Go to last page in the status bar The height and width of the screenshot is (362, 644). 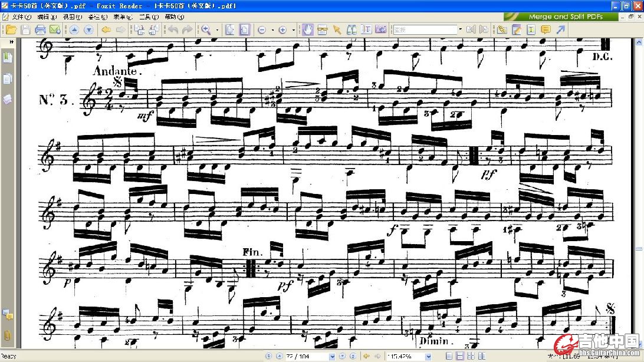pos(353,356)
